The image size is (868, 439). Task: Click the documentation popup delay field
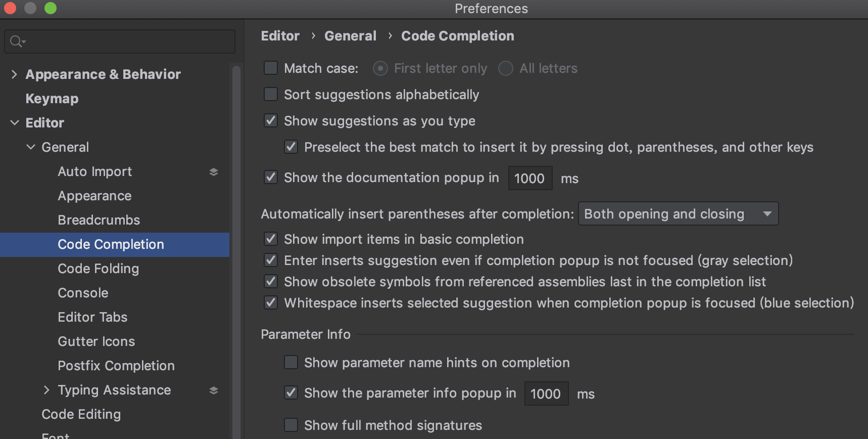coord(529,179)
